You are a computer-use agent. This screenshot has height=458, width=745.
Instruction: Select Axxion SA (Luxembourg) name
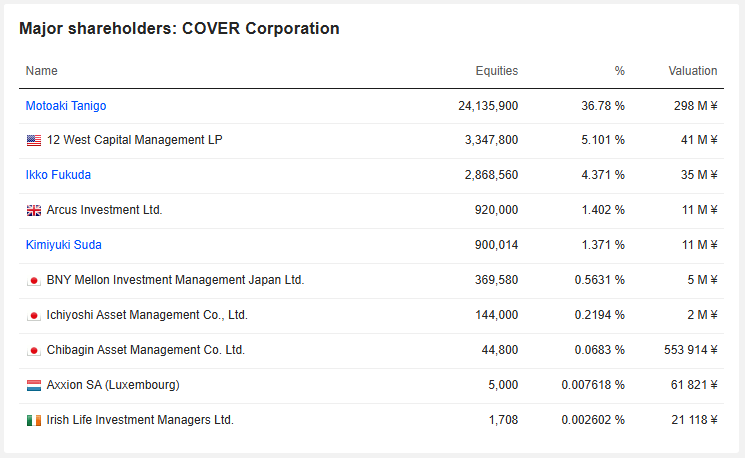point(113,385)
